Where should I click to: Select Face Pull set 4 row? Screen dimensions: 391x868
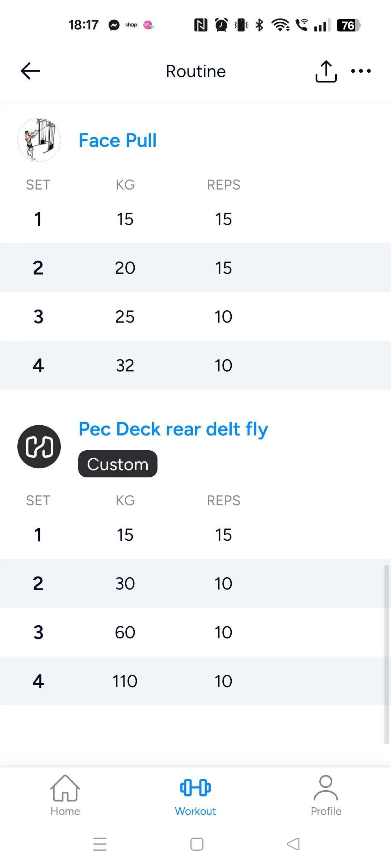click(195, 365)
